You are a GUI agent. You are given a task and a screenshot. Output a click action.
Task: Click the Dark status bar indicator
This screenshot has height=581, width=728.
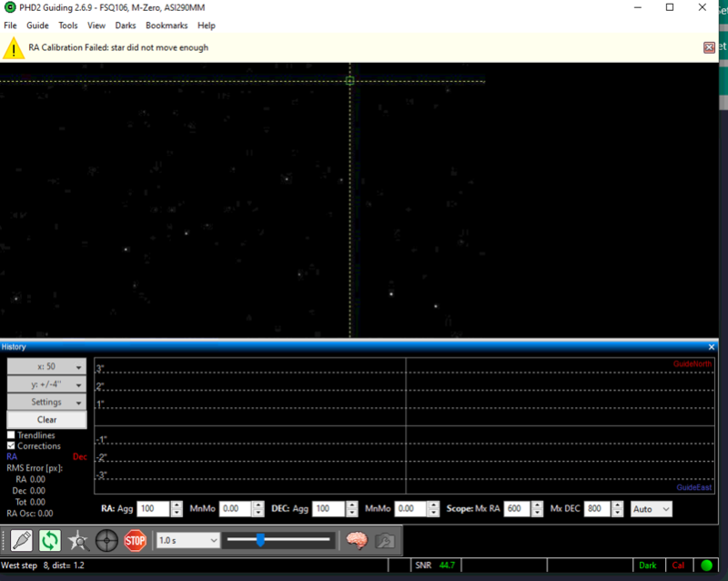(x=648, y=566)
